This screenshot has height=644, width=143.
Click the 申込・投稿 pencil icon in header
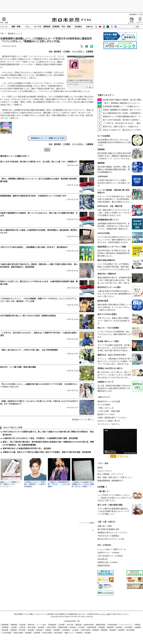(4, 19)
